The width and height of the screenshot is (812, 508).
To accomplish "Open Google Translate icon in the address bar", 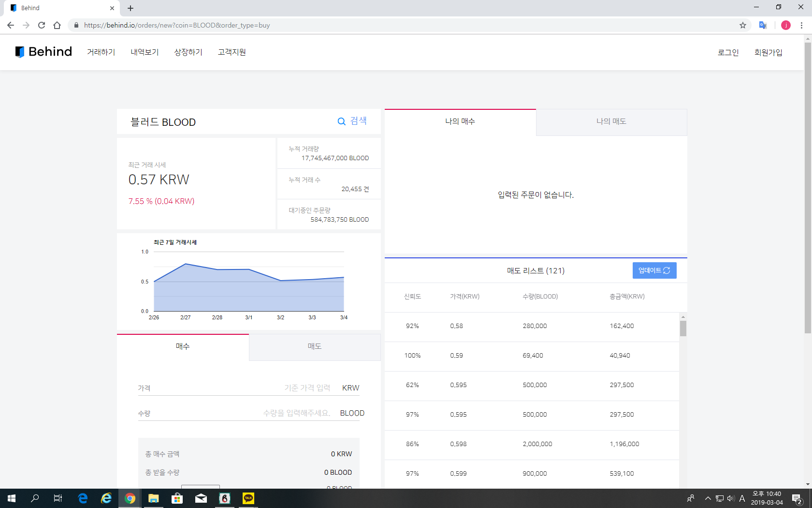I will tap(763, 25).
